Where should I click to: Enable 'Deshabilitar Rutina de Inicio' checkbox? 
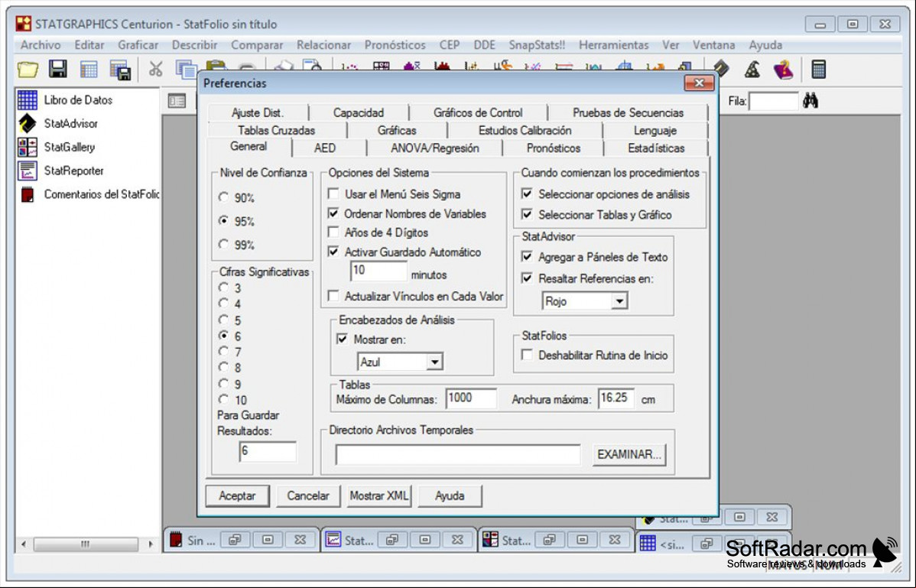point(527,355)
